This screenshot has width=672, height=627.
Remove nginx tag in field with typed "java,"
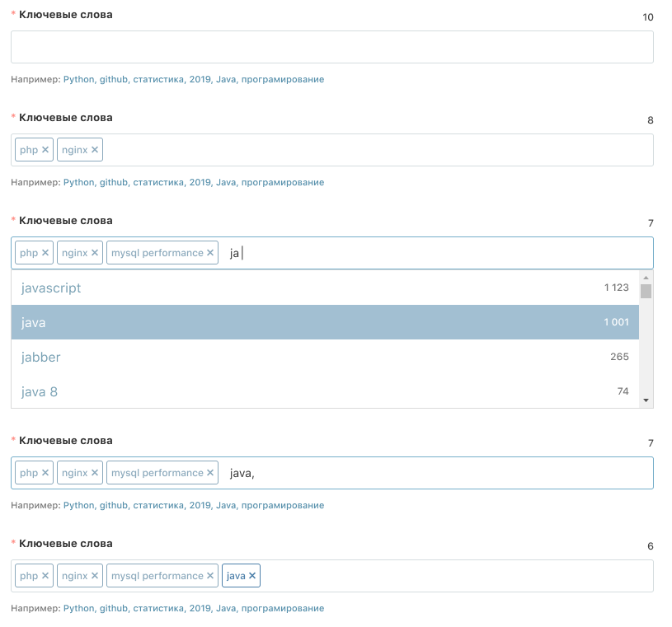click(95, 473)
